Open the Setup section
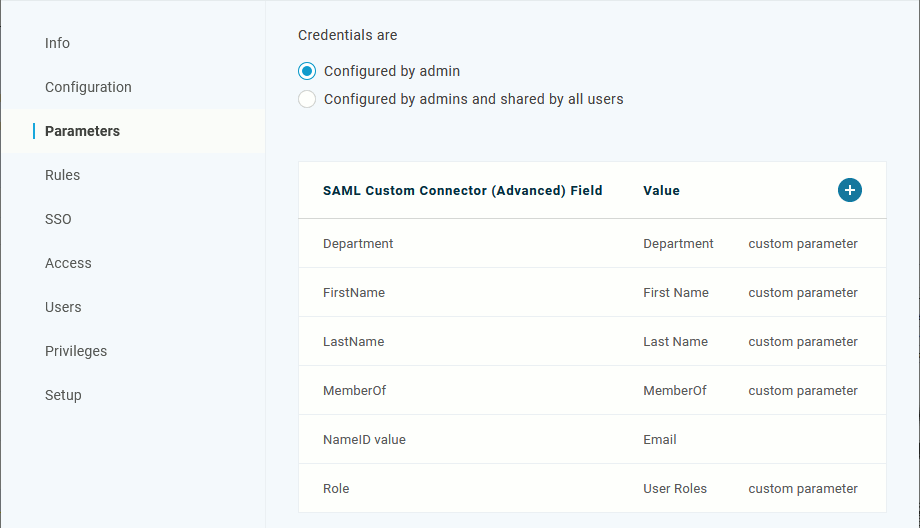 (x=63, y=395)
